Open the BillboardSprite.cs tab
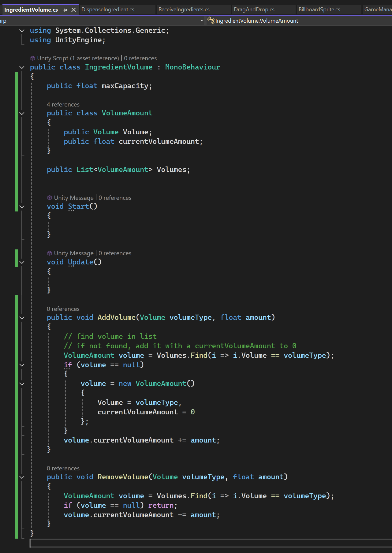This screenshot has height=553, width=392. click(319, 9)
